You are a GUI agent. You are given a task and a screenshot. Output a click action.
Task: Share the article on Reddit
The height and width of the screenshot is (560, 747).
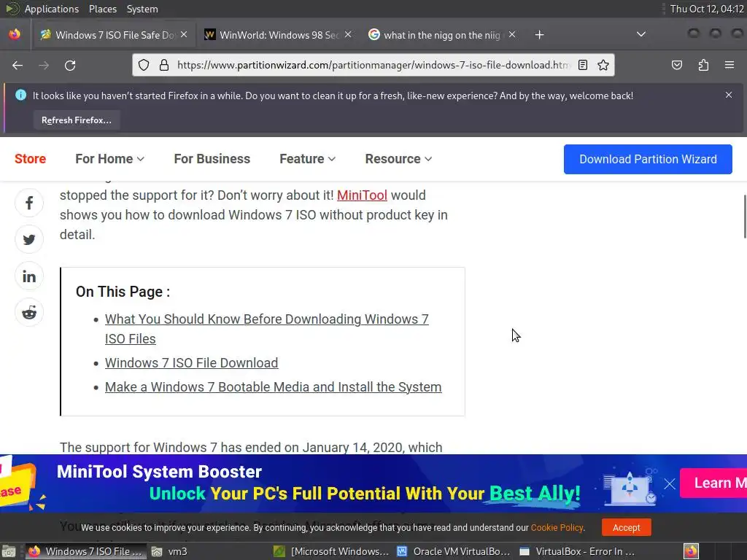click(x=29, y=312)
